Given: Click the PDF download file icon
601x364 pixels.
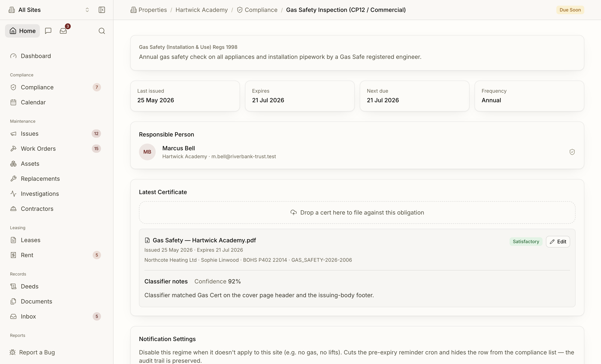Looking at the screenshot, I should (x=147, y=240).
